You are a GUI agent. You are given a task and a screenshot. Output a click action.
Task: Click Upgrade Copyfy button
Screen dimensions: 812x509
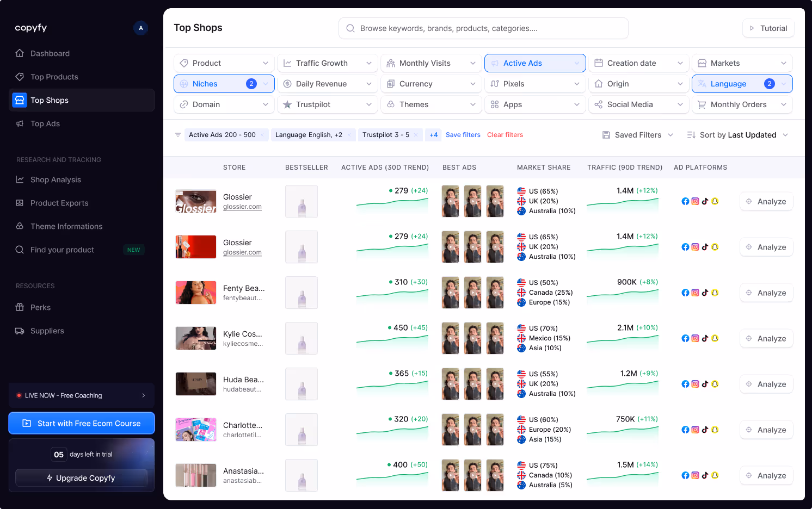(82, 478)
